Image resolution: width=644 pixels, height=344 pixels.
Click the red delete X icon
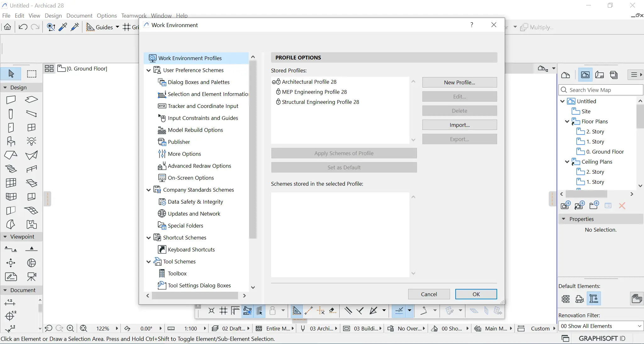point(622,206)
